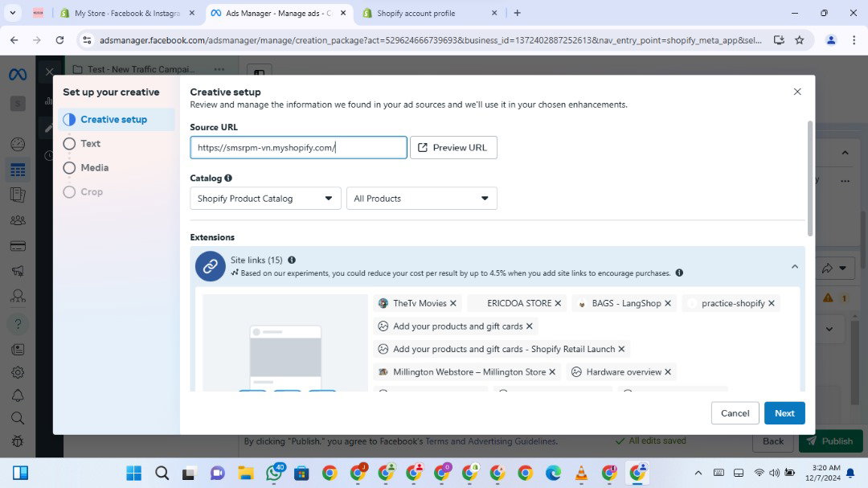Click the Site links info icon
Viewport: 868px width, 488px height.
pyautogui.click(x=292, y=260)
